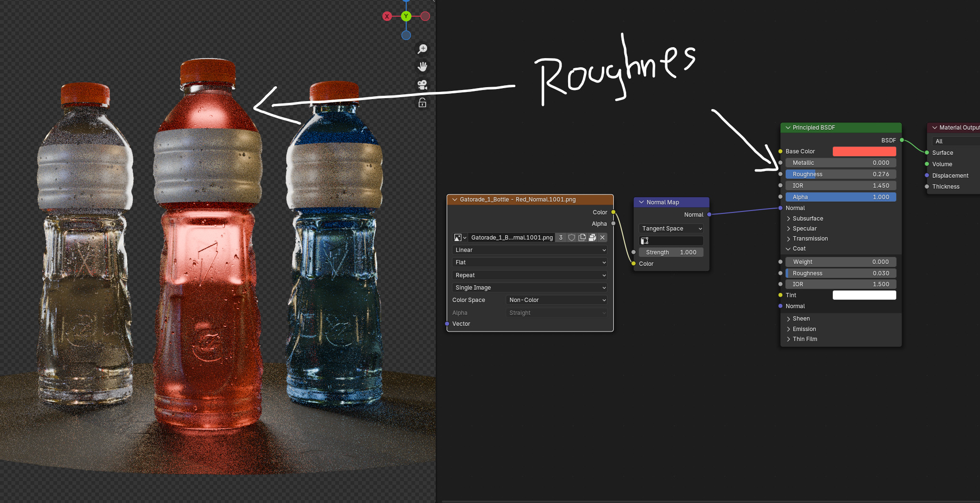Screen dimensions: 980x503
Task: Open the Repeat extension dropdown
Action: tap(530, 275)
